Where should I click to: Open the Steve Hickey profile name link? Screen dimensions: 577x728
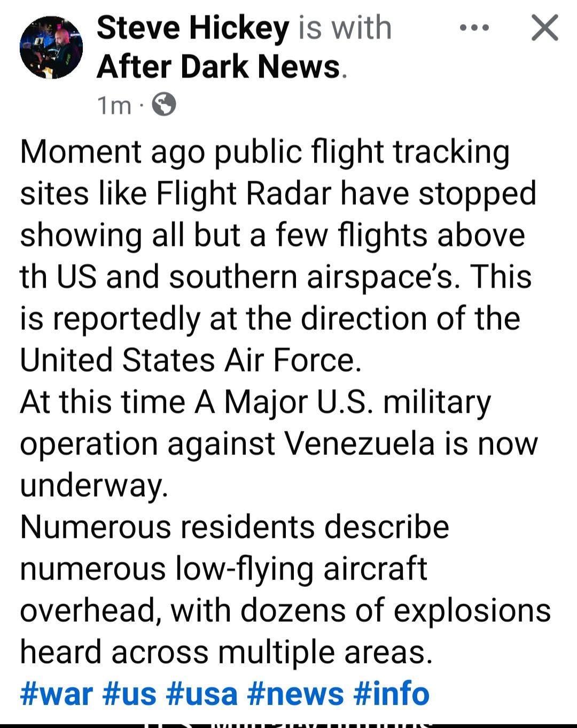pyautogui.click(x=193, y=28)
